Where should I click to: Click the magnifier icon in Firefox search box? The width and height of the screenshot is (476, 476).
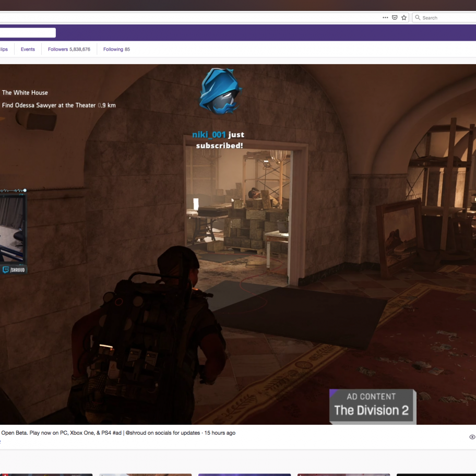pyautogui.click(x=418, y=18)
